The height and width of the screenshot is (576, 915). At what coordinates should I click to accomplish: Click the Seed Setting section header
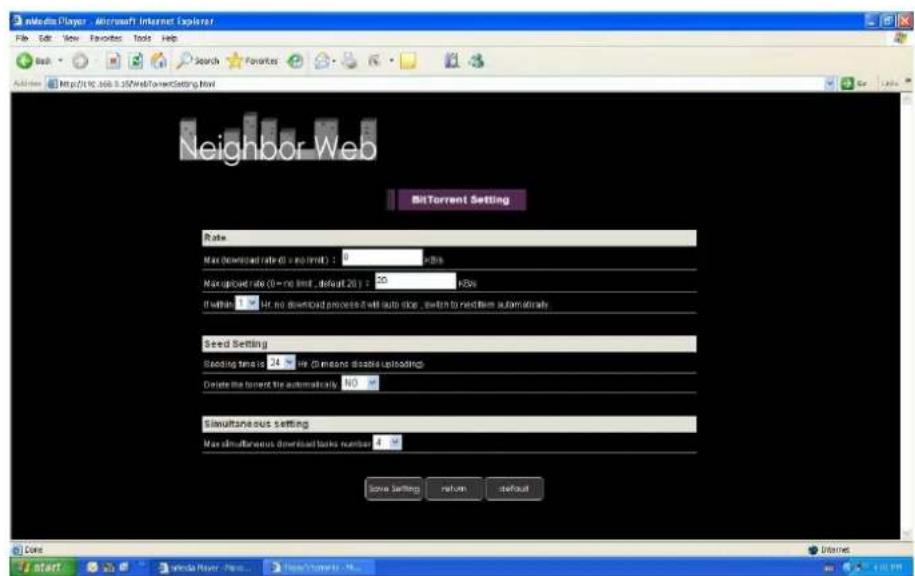click(449, 344)
